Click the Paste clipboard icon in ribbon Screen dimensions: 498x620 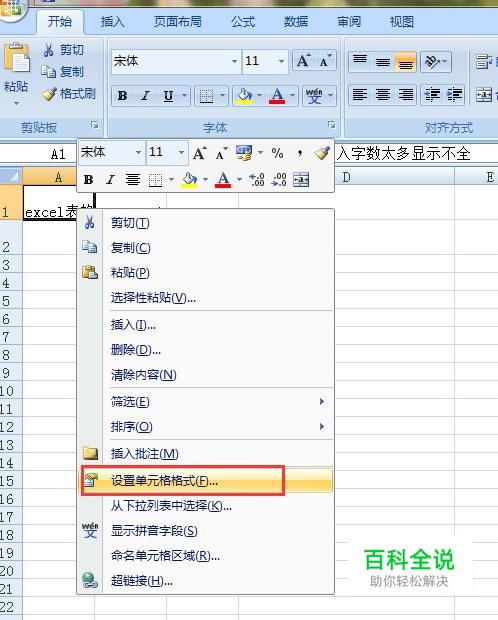pos(17,58)
